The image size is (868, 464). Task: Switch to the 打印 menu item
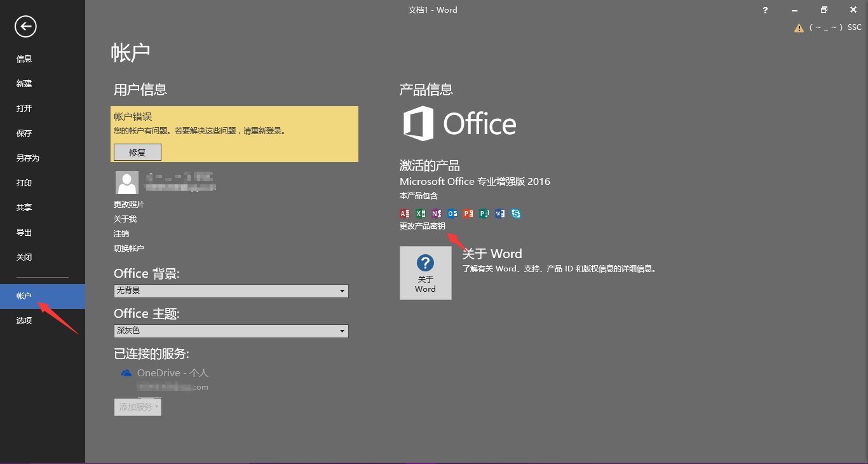pyautogui.click(x=24, y=182)
